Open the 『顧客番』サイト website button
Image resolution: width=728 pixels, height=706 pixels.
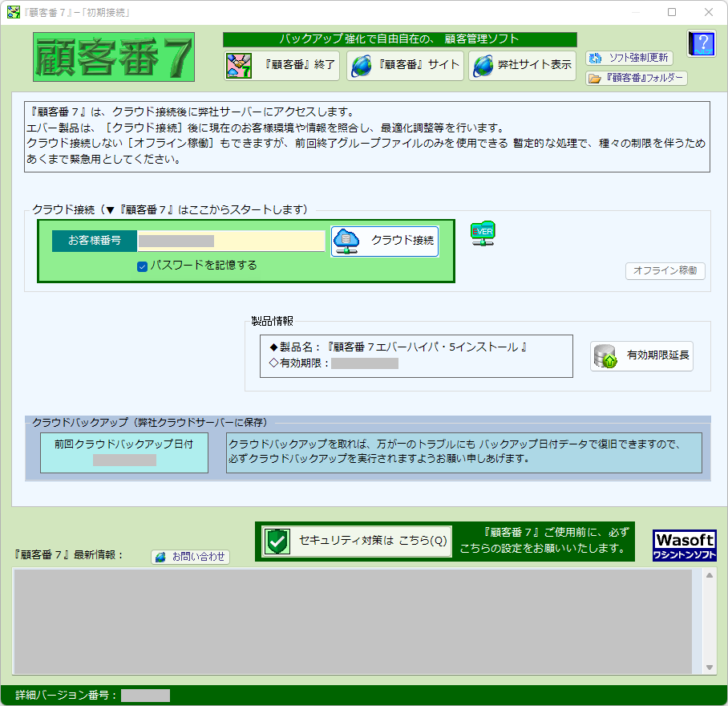405,65
